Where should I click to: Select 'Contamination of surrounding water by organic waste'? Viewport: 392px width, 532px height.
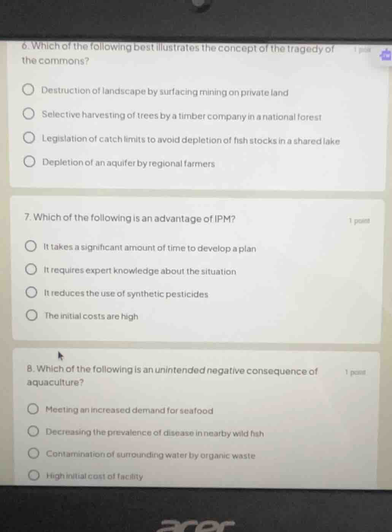34,453
